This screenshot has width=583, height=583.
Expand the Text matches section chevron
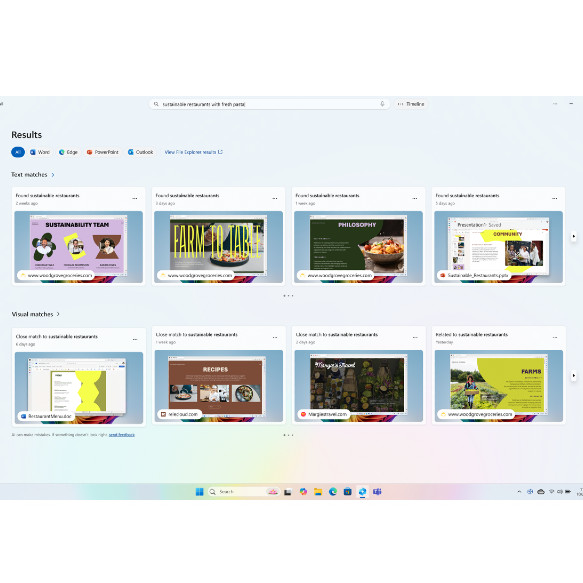(x=53, y=175)
